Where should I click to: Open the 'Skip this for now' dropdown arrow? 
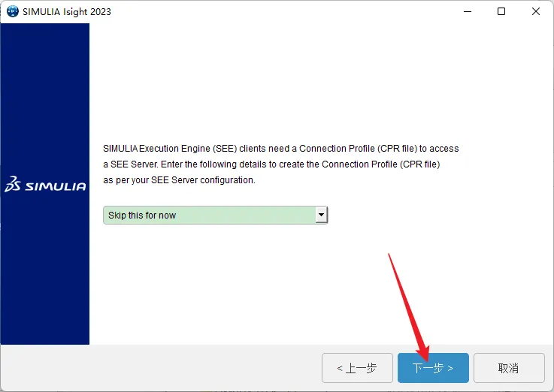(x=321, y=215)
